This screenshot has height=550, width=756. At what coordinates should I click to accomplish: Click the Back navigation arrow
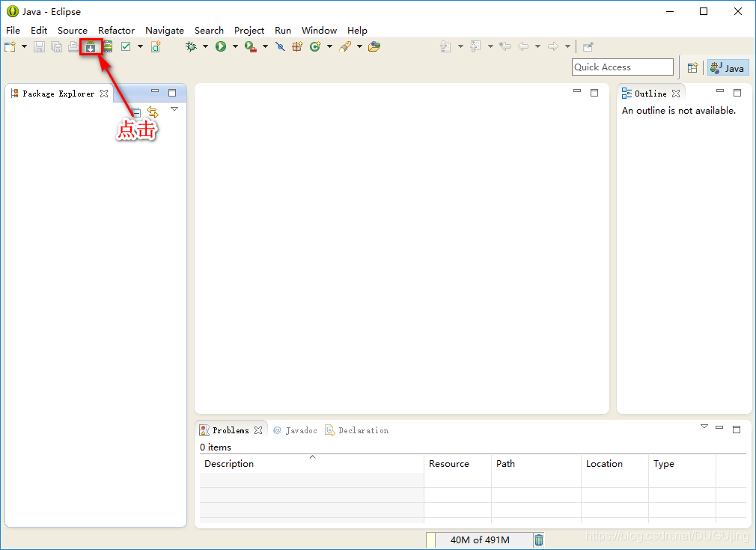[x=523, y=46]
